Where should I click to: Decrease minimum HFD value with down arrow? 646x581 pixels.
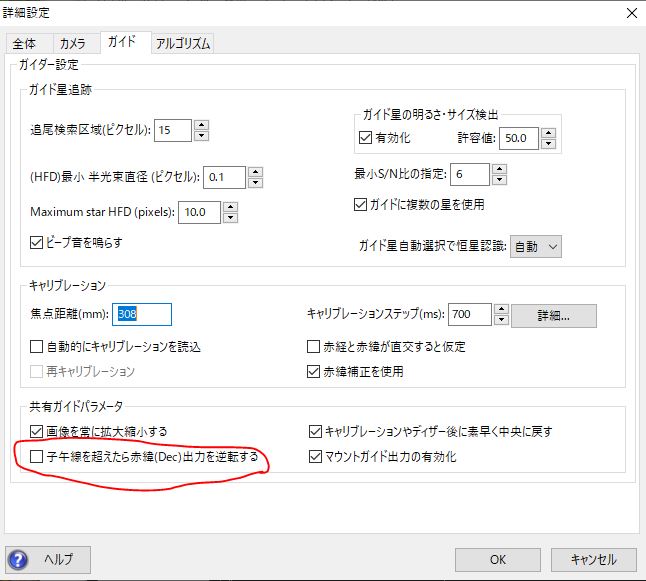pos(255,183)
